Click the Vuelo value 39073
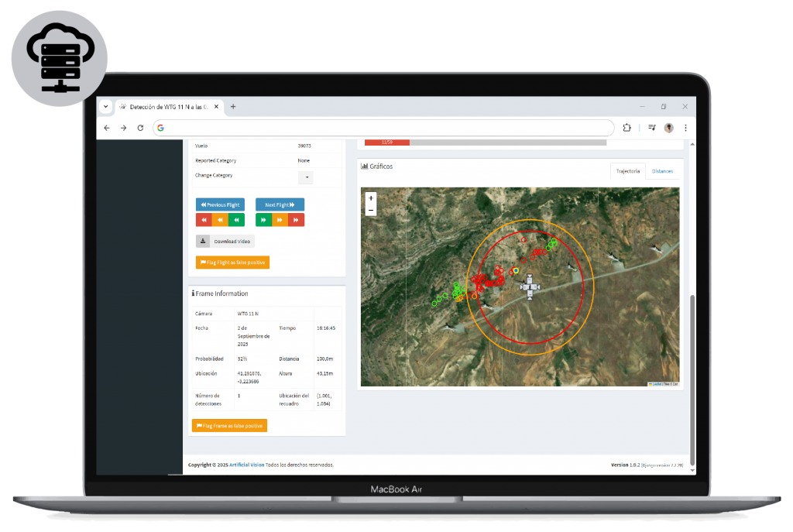793x532 pixels. pos(304,146)
